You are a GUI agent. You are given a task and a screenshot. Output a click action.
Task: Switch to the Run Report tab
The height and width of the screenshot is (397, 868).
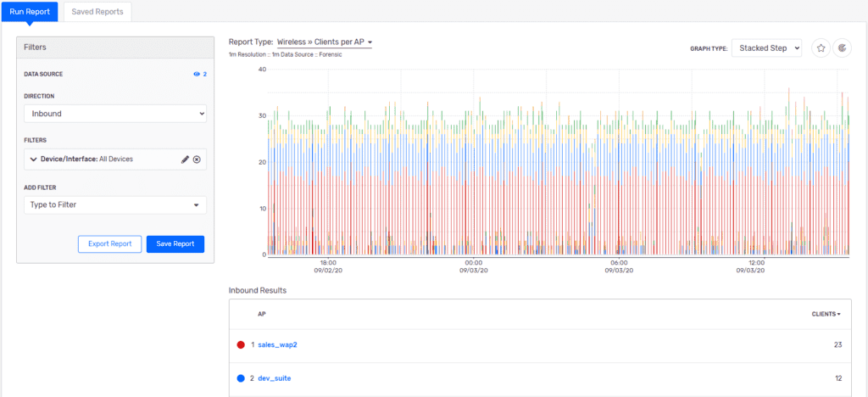click(30, 11)
